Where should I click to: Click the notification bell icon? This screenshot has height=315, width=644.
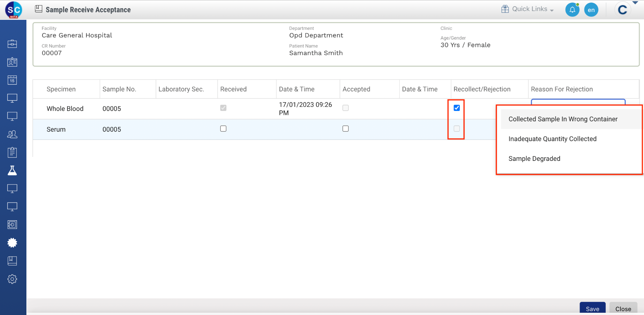click(572, 10)
